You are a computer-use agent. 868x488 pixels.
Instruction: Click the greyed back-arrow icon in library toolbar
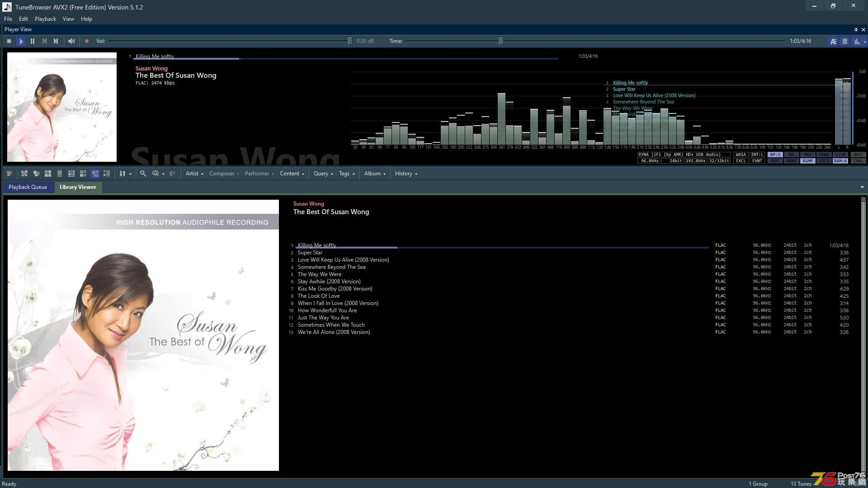tap(172, 174)
